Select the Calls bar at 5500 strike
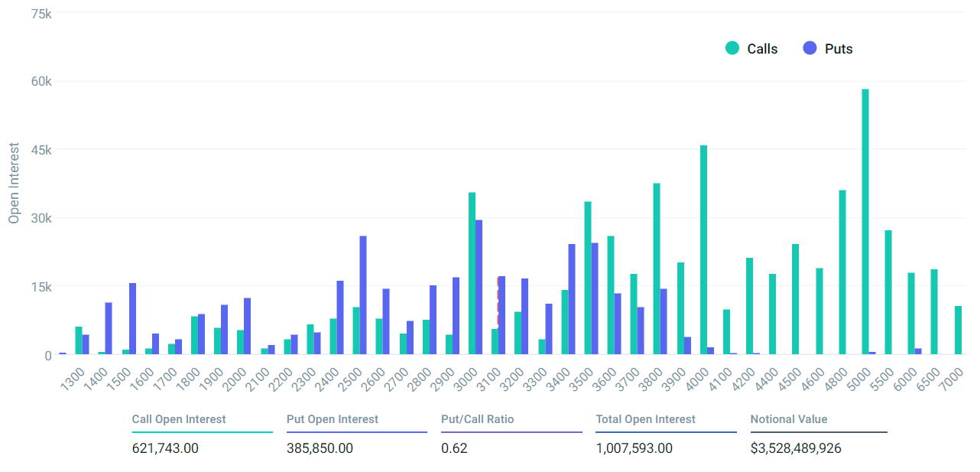 click(888, 292)
